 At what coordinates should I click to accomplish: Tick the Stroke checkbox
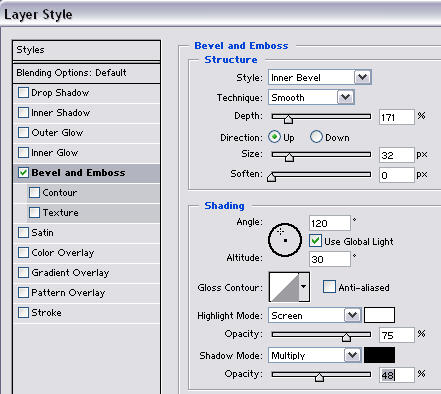[x=23, y=313]
